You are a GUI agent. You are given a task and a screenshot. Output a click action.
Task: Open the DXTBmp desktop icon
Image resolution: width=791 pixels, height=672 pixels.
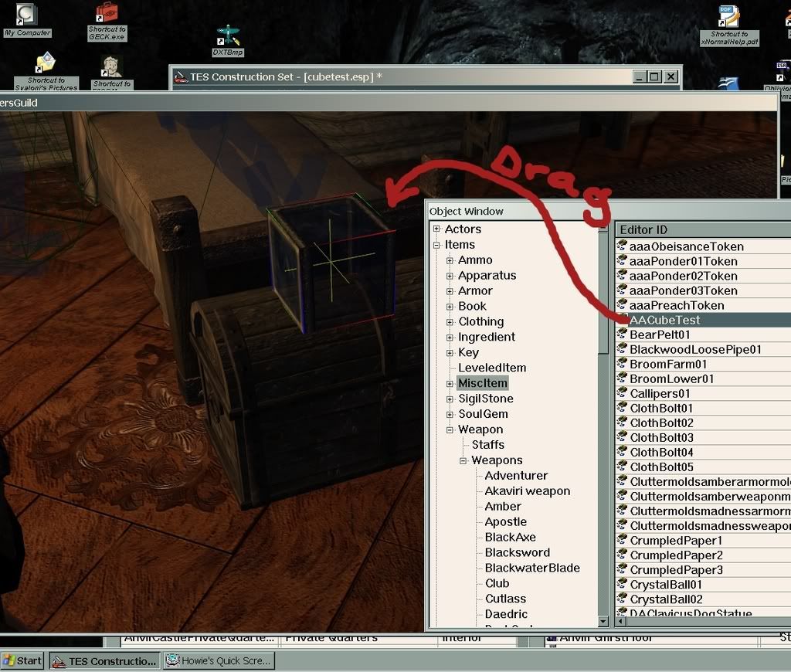228,40
